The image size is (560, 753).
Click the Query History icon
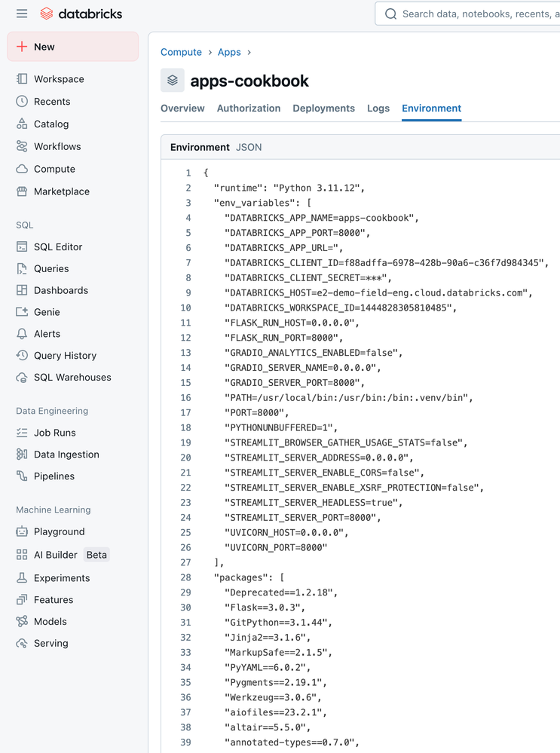[22, 355]
